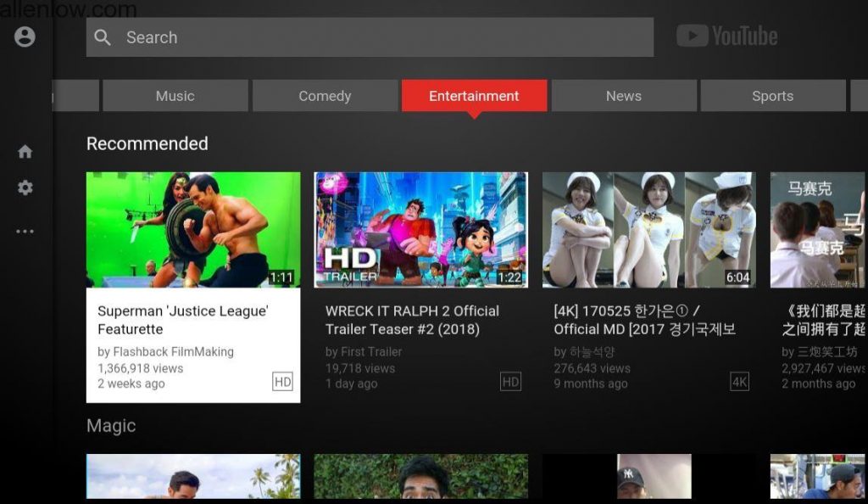The image size is (868, 504).
Task: Open channel "by Flashback FilmMaking"
Action: click(165, 351)
